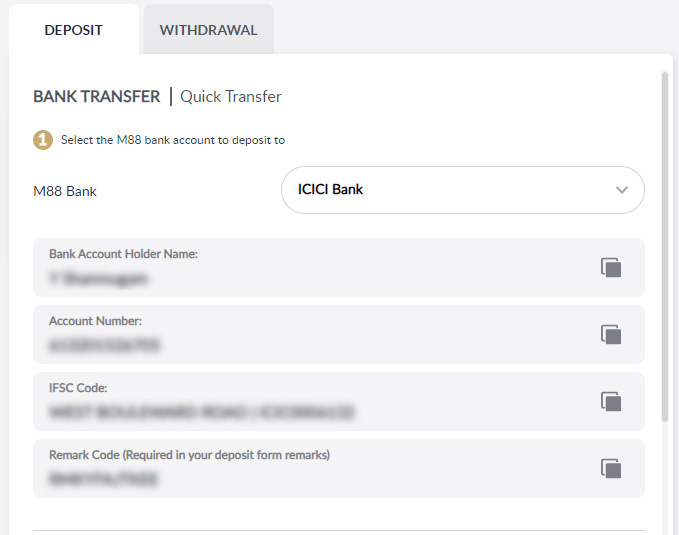Copy the remark code
The width and height of the screenshot is (679, 535).
(x=611, y=468)
